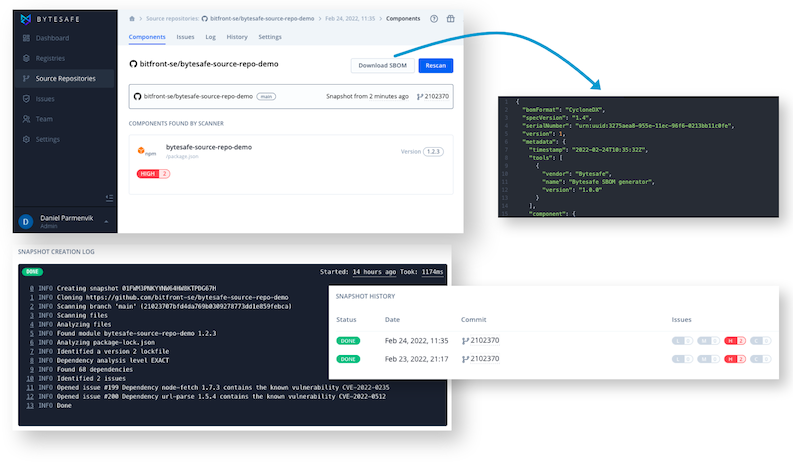This screenshot has width=793, height=462.
Task: Open Team in the sidebar
Action: [x=44, y=119]
